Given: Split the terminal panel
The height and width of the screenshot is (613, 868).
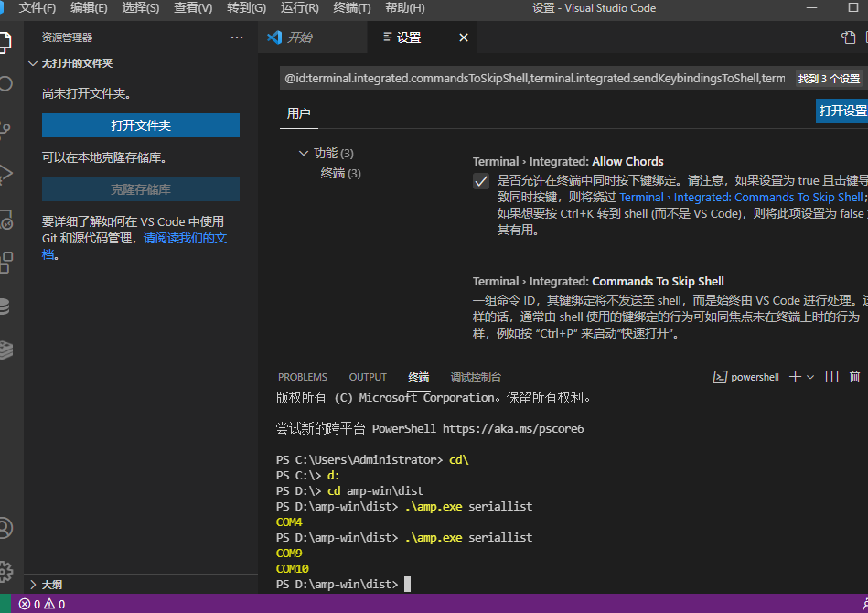Looking at the screenshot, I should (831, 377).
